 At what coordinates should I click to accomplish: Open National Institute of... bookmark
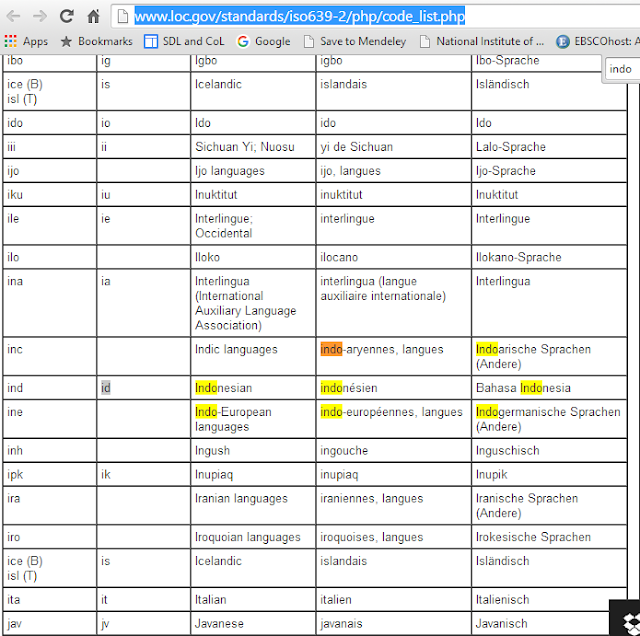pos(482,41)
